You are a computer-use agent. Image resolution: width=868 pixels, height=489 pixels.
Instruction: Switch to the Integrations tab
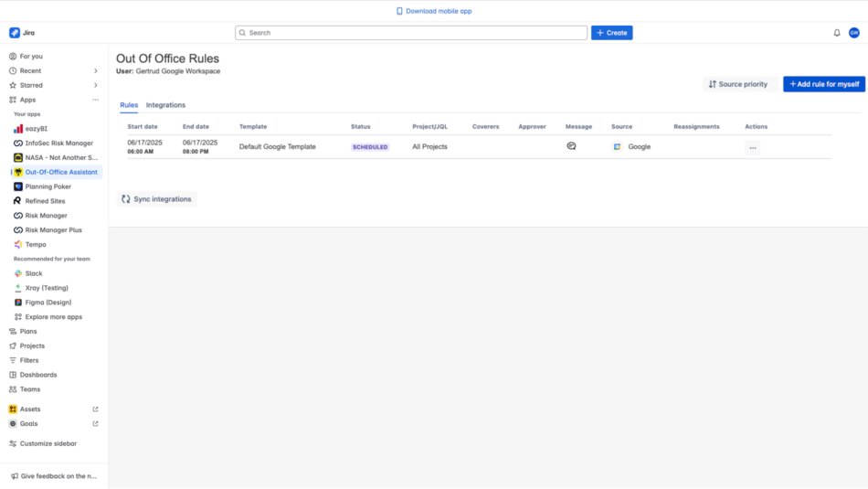[x=165, y=105]
